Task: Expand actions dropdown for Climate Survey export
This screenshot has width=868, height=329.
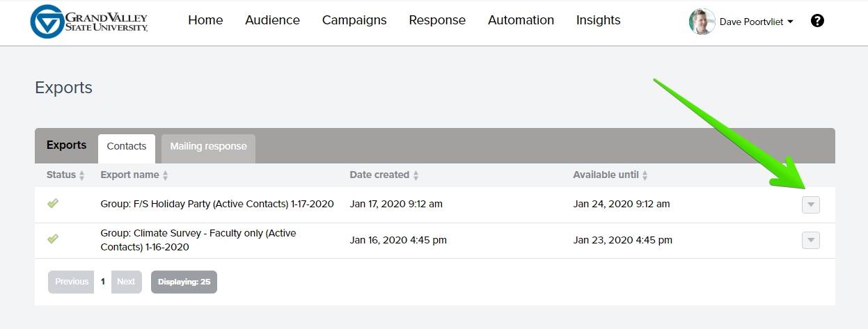Action: coord(810,240)
